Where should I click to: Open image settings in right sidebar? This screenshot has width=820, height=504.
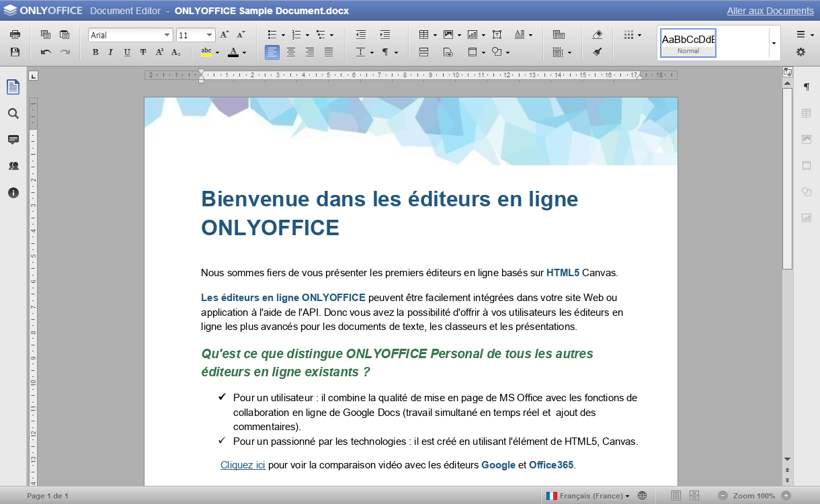[807, 139]
